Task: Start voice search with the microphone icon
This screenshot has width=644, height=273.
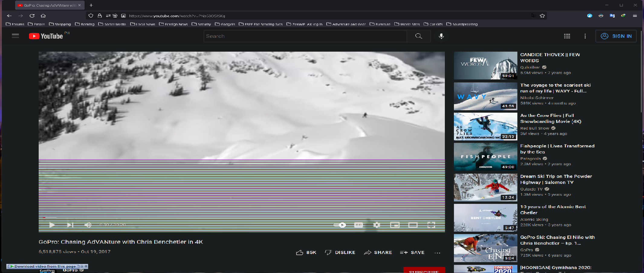Action: click(441, 36)
